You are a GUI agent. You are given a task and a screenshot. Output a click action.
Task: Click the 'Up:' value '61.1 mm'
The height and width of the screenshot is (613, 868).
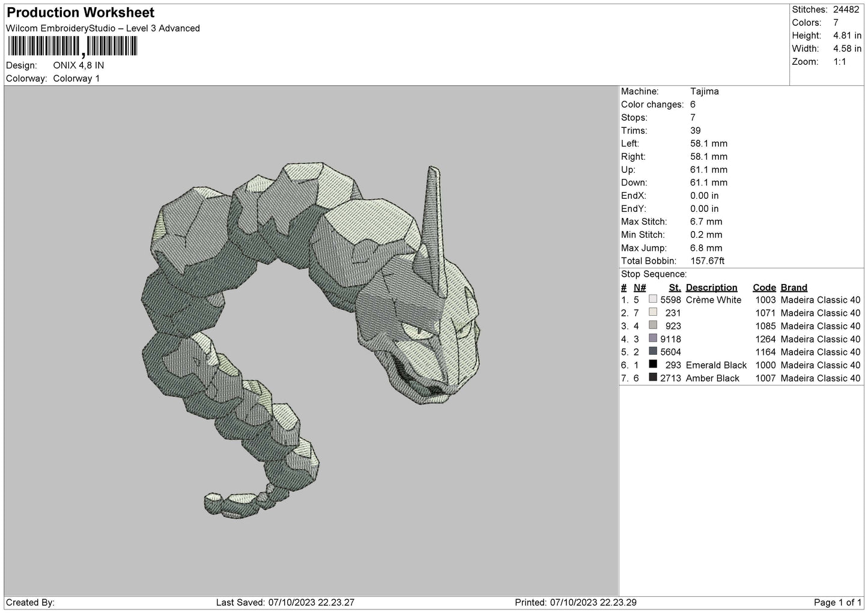point(709,169)
